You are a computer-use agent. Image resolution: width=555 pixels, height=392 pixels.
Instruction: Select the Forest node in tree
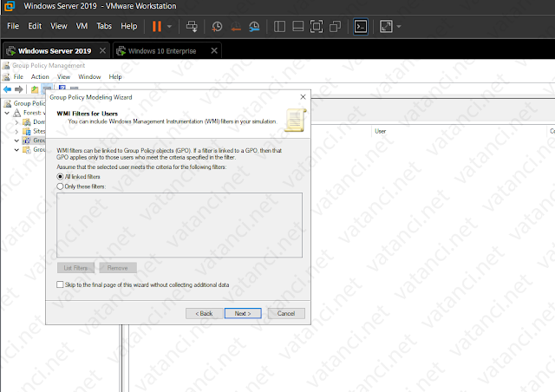[35, 113]
